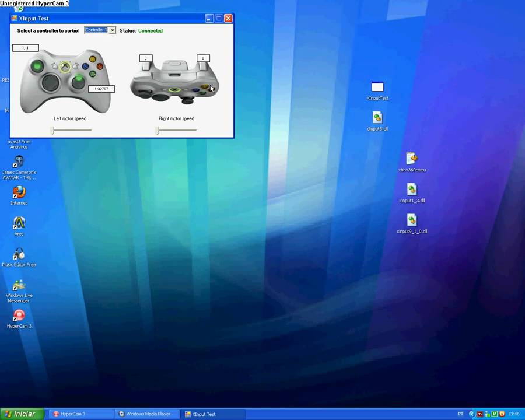Click the Start button on front controller
The height and width of the screenshot is (420, 525).
(x=75, y=66)
